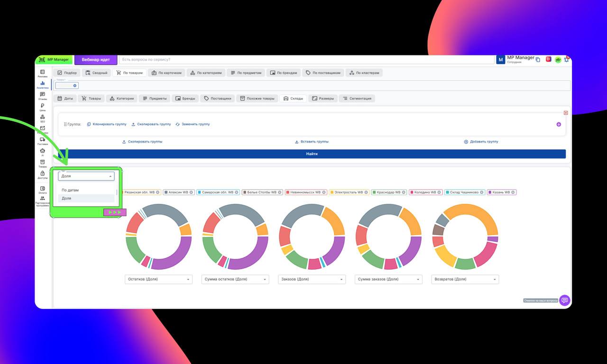607x364 pixels.
Task: Click the Добавить группу link
Action: coord(481,142)
